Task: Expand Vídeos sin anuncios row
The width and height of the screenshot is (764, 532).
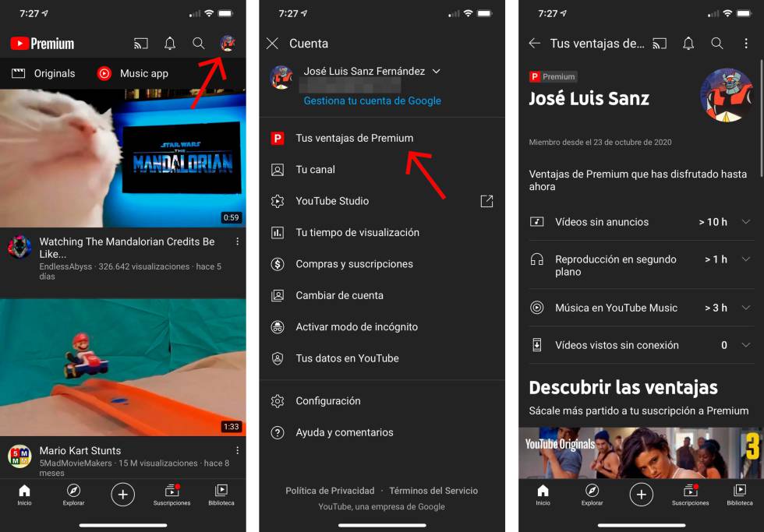Action: 640,222
